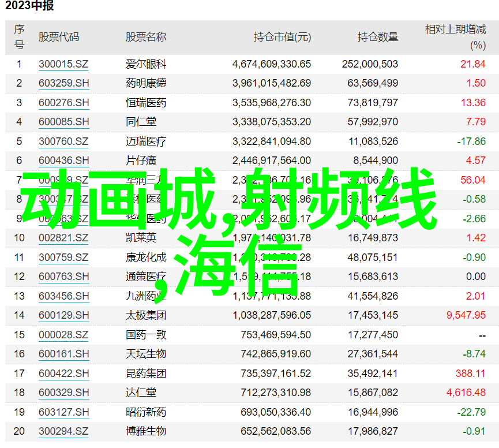
Task: Select stock name 药明康德
Action: click(146, 83)
